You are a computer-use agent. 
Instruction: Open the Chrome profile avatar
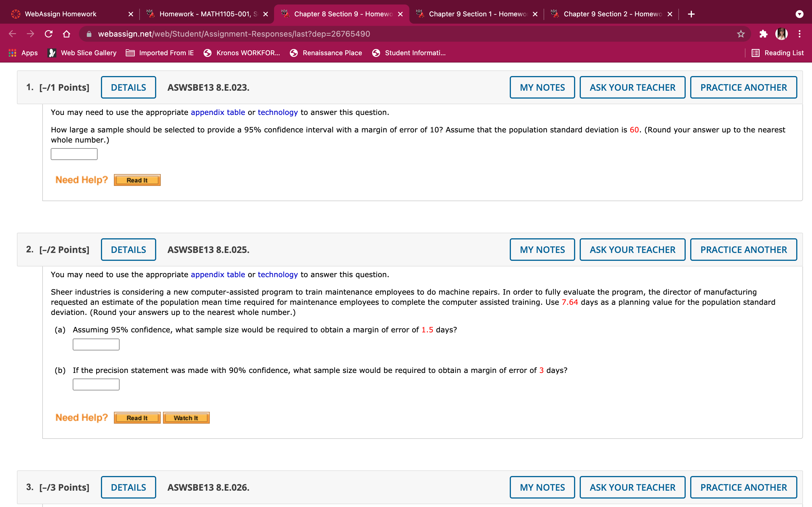tap(782, 34)
